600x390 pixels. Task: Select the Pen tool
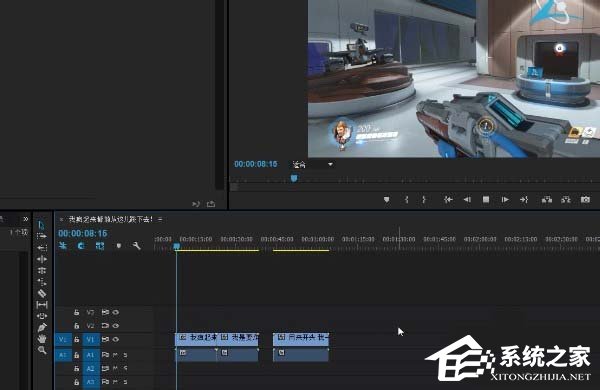[x=42, y=328]
